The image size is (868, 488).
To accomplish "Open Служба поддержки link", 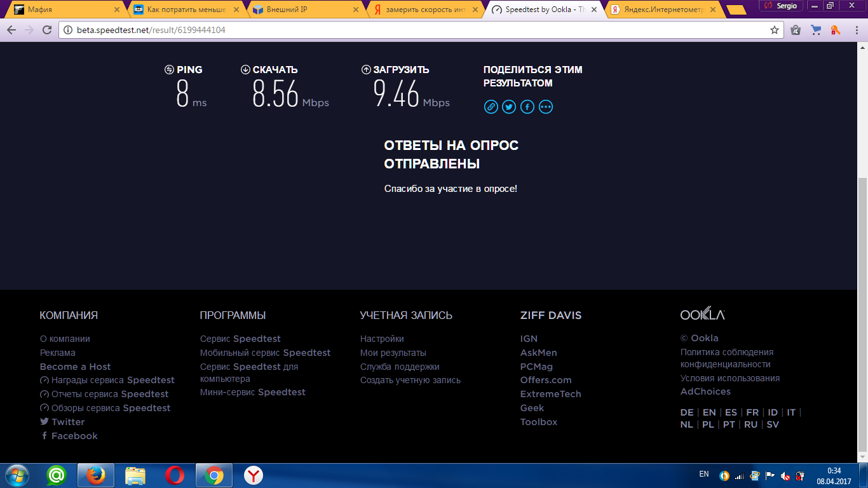I will point(400,367).
